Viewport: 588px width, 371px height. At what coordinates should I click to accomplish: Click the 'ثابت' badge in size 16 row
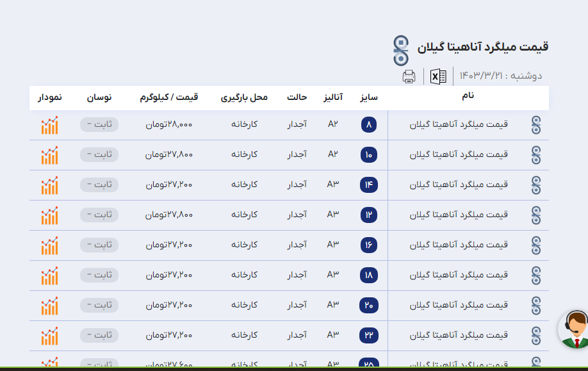[x=99, y=245]
